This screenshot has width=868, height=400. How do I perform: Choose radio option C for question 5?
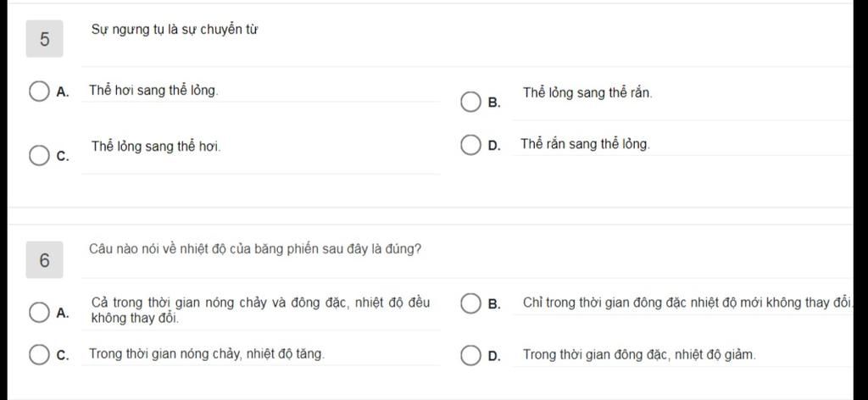tap(38, 156)
